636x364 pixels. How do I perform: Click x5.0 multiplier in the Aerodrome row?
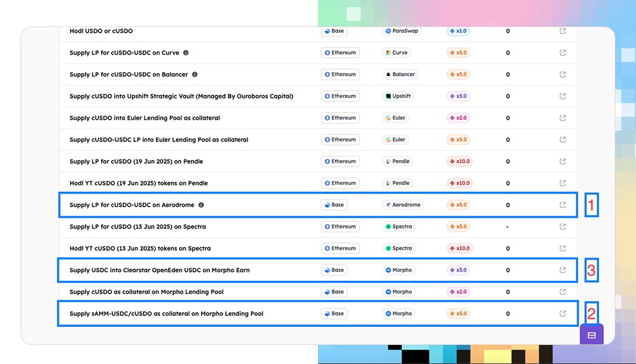tap(458, 205)
